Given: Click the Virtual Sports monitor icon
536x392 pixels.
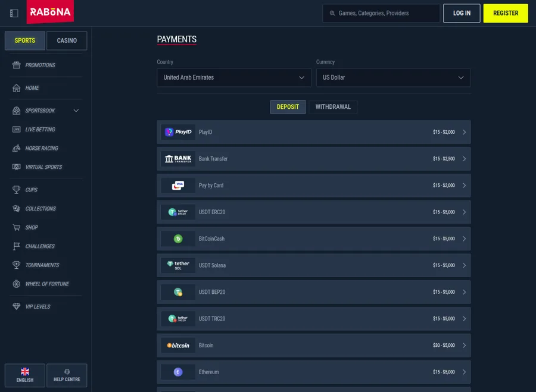Looking at the screenshot, I should (x=17, y=167).
